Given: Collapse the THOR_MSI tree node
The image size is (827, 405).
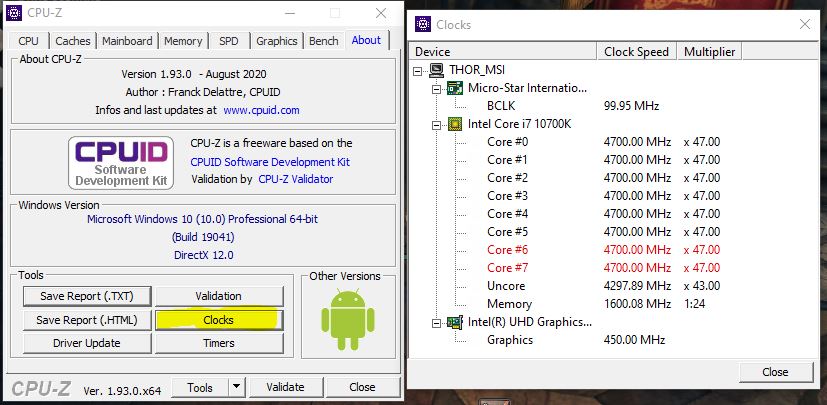Looking at the screenshot, I should coord(418,71).
